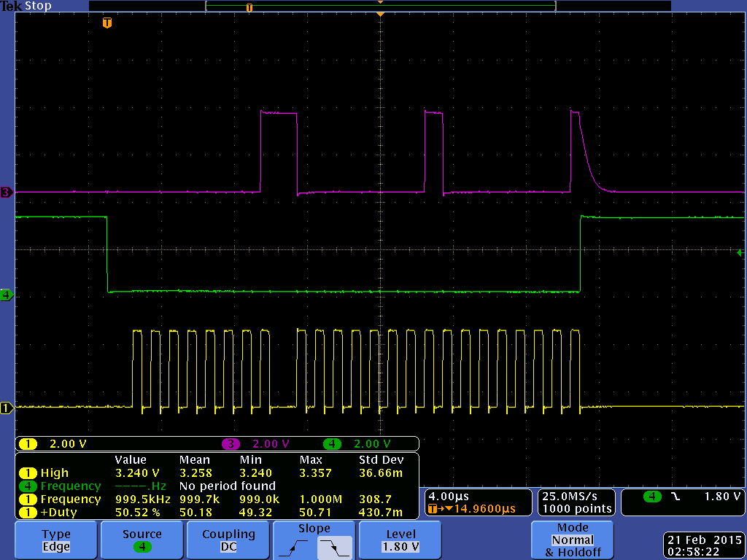Choose the rising edge slope icon
The image size is (747, 560).
294,547
